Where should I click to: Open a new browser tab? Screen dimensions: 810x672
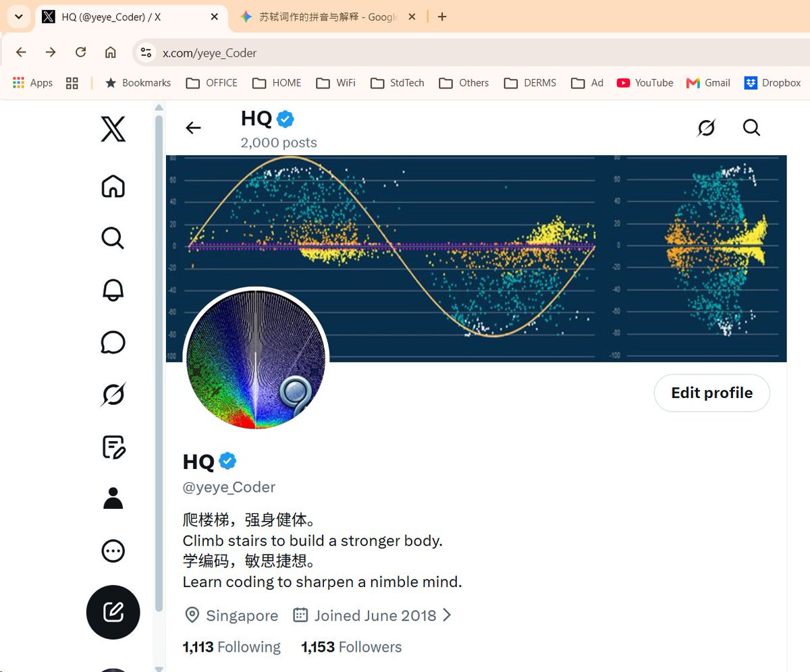click(442, 17)
